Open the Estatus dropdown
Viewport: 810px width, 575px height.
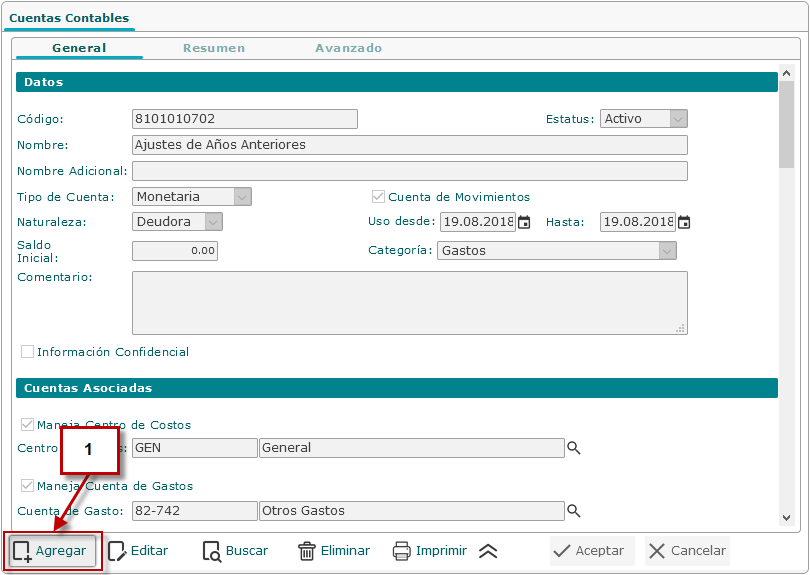pos(678,119)
